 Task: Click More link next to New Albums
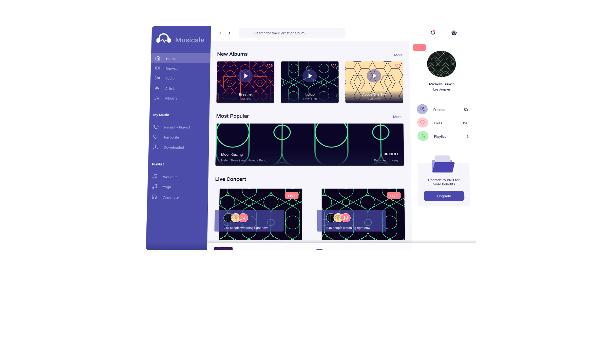tap(398, 55)
